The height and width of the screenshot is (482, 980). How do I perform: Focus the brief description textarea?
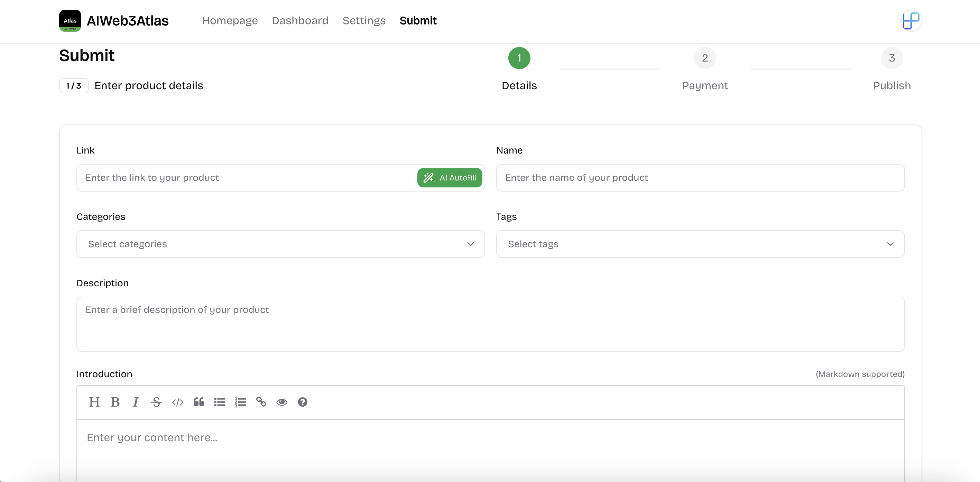491,324
